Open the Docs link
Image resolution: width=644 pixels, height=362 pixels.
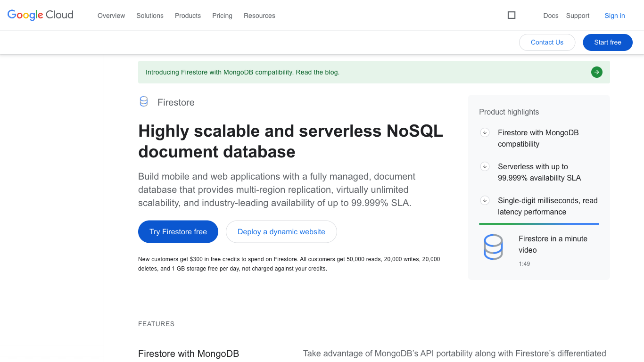(551, 16)
